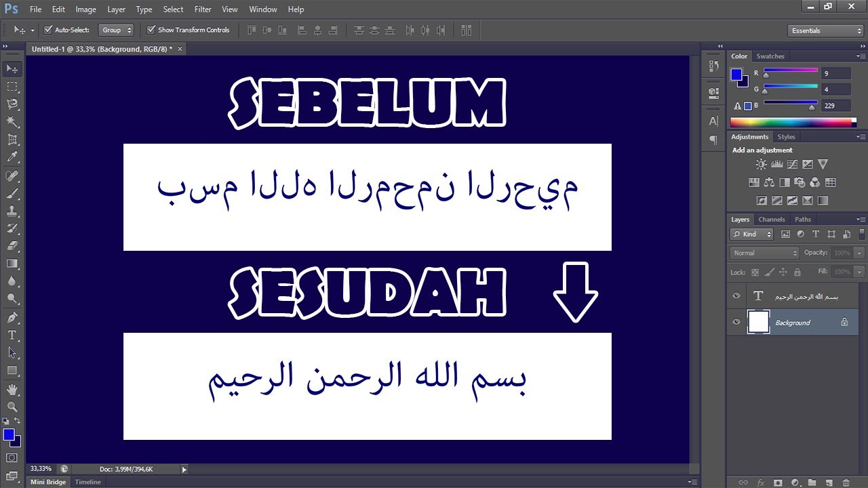Expand the status bar info arrow

(x=184, y=469)
